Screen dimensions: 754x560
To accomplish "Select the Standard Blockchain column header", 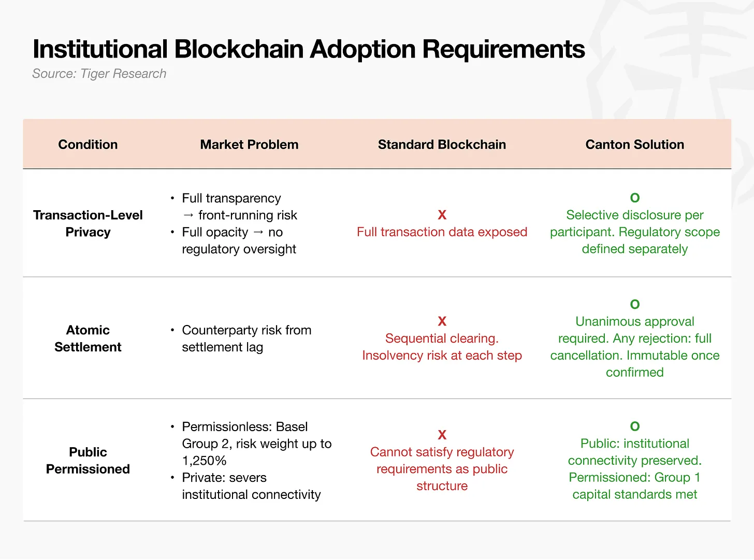I will [x=442, y=144].
